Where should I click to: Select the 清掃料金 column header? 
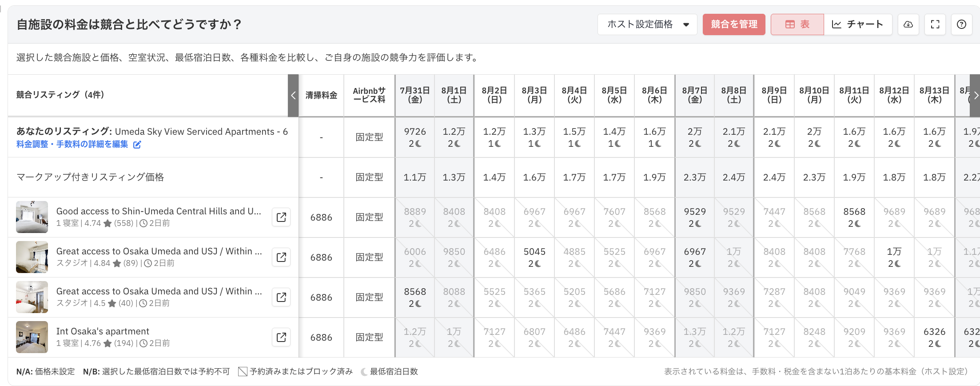coord(321,95)
